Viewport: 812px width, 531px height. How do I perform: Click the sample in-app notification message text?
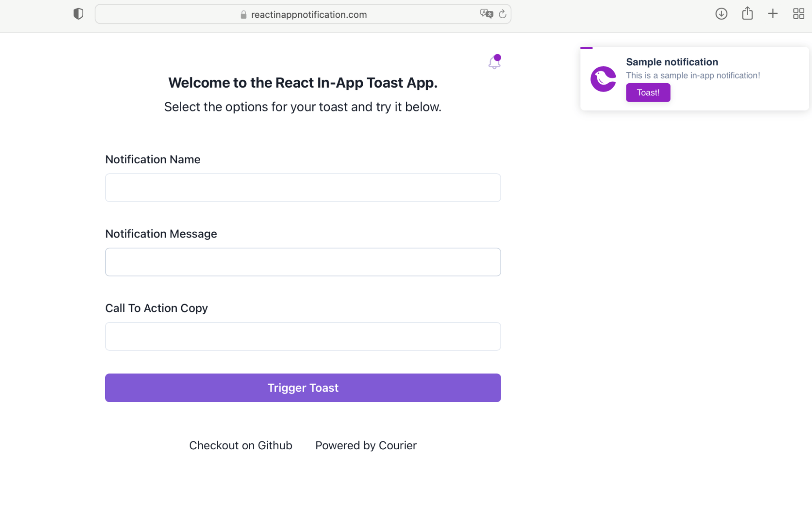(693, 76)
